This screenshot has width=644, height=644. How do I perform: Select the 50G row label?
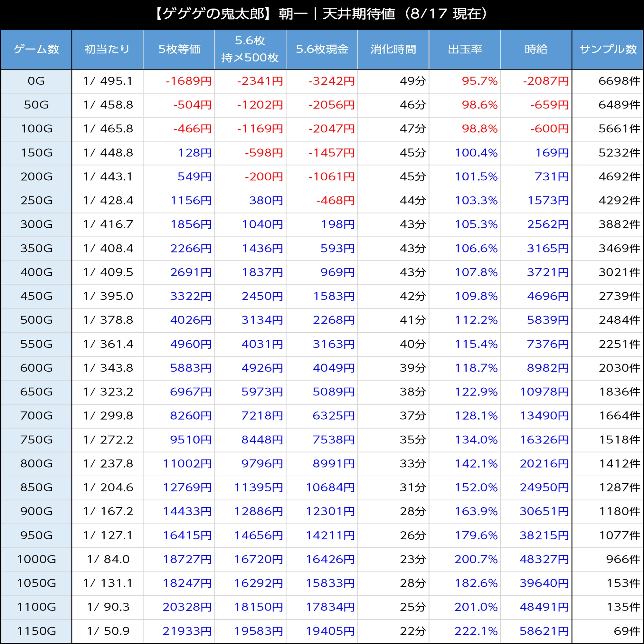(36, 105)
